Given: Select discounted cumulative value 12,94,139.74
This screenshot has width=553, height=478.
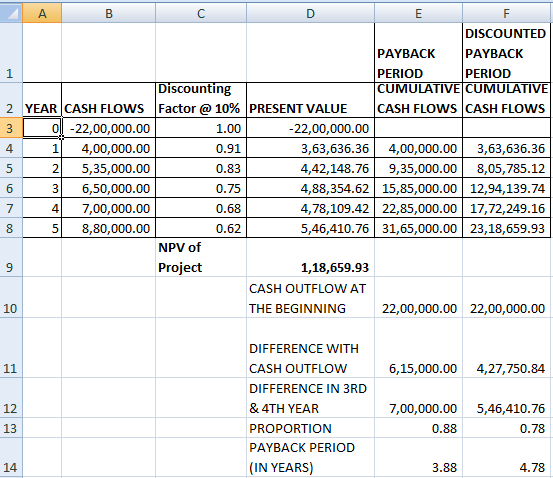Looking at the screenshot, I should click(x=506, y=188).
